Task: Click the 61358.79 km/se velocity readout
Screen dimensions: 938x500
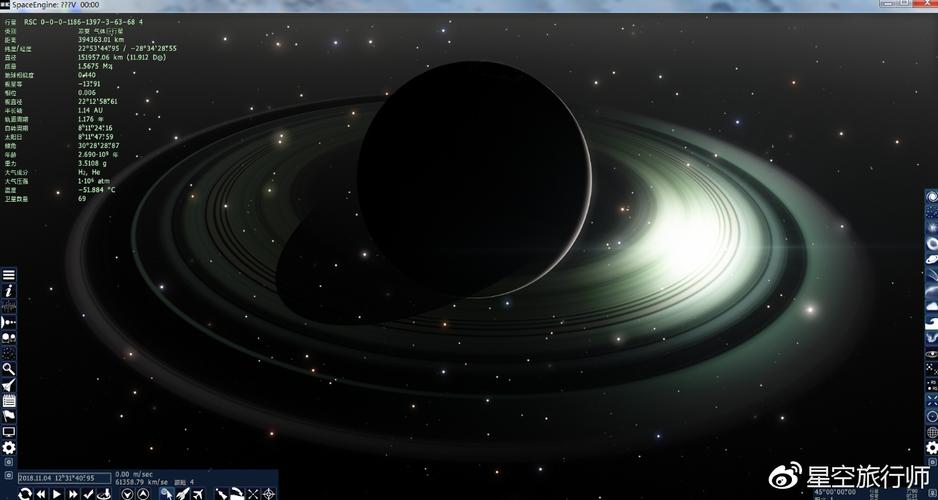Action: pyautogui.click(x=141, y=482)
